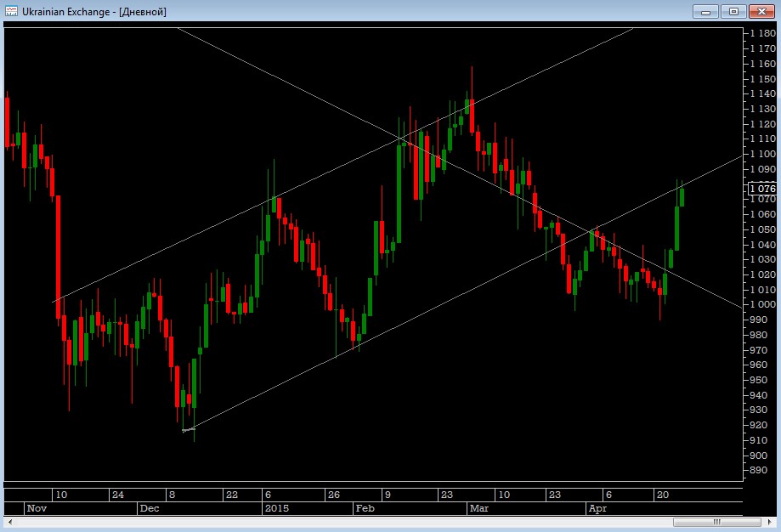Click the right arrow of the horizontal scrollbar
This screenshot has width=781, height=532.
[x=771, y=522]
